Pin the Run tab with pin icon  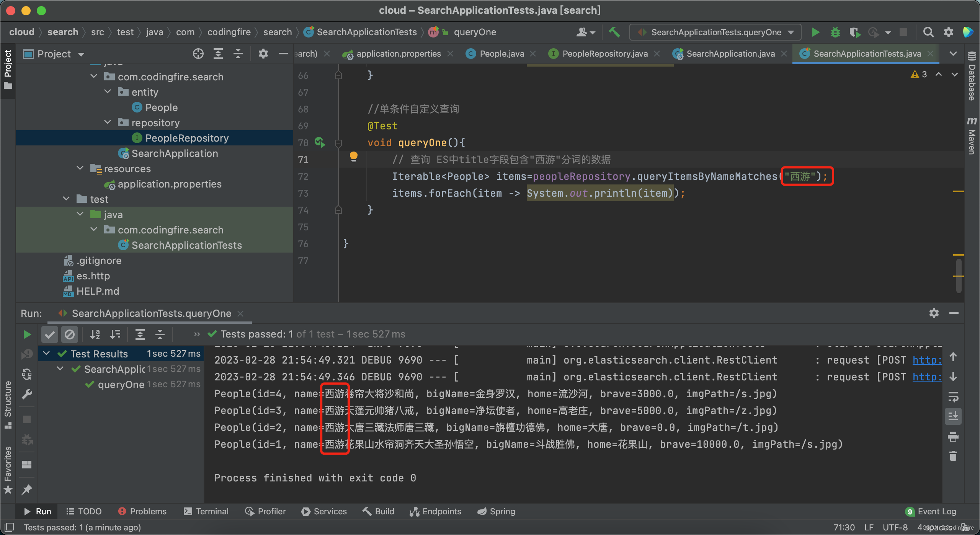[27, 489]
